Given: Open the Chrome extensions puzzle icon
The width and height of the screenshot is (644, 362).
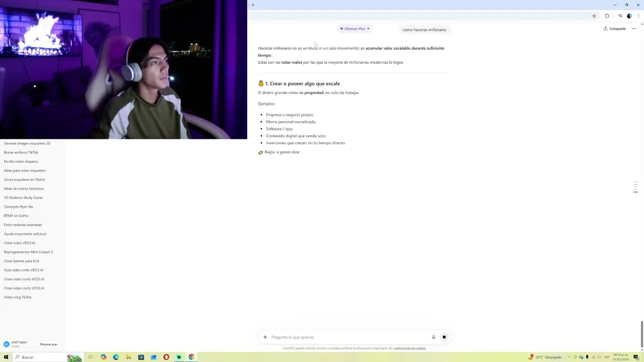Looking at the screenshot, I should click(607, 16).
